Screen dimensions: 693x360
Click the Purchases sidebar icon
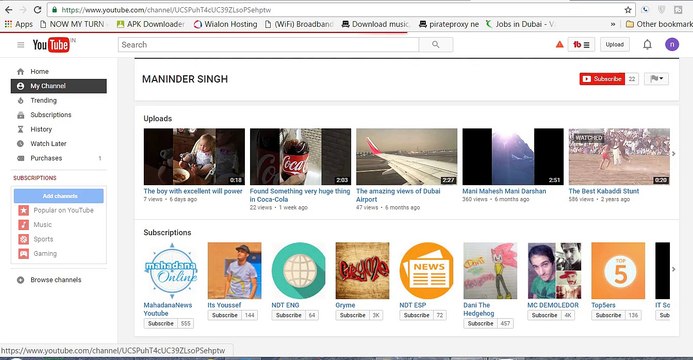20,158
